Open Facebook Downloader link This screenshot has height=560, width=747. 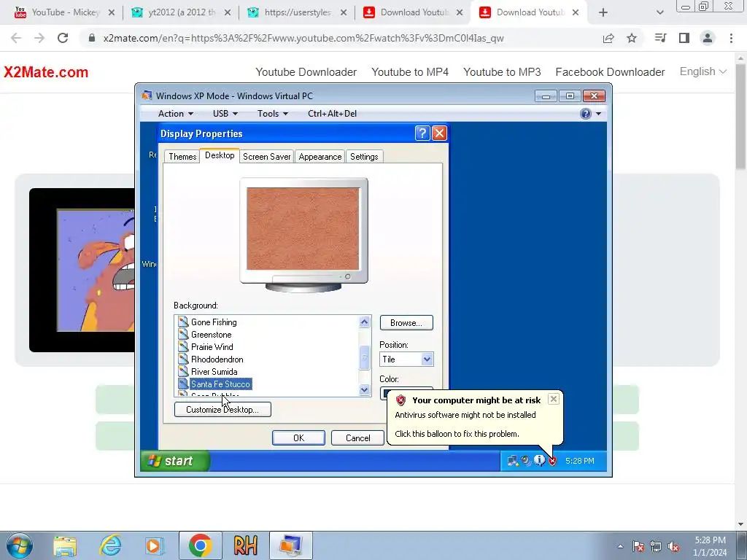click(x=610, y=72)
